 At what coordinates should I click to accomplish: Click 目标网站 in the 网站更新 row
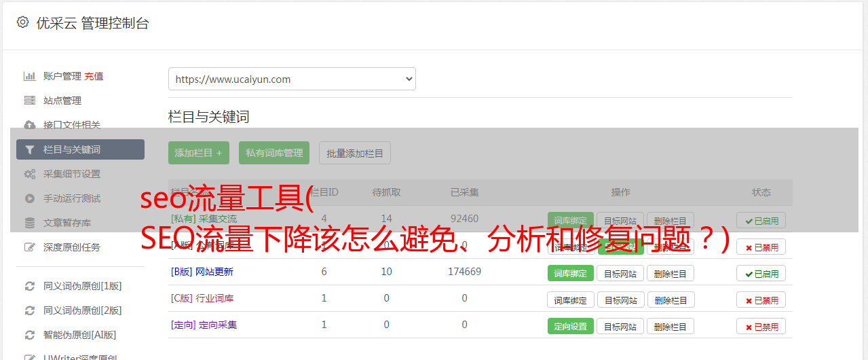(x=620, y=273)
